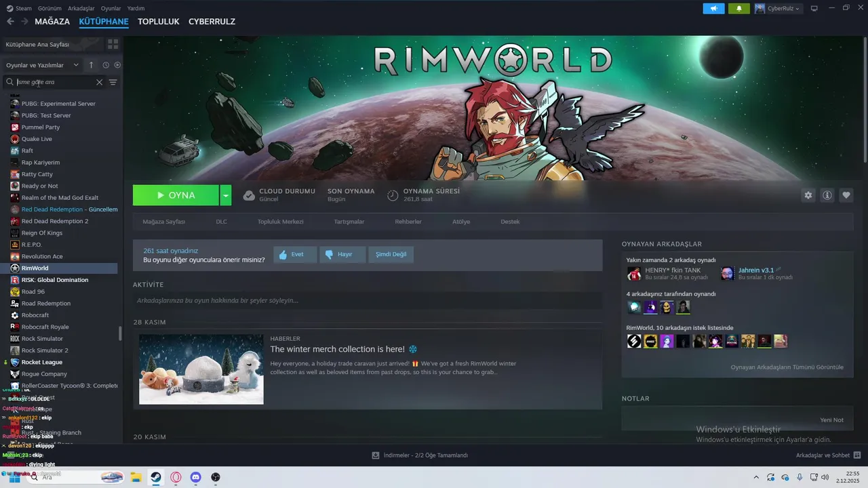Viewport: 868px width, 488px height.
Task: Open File Explorer from the taskbar
Action: (136, 477)
